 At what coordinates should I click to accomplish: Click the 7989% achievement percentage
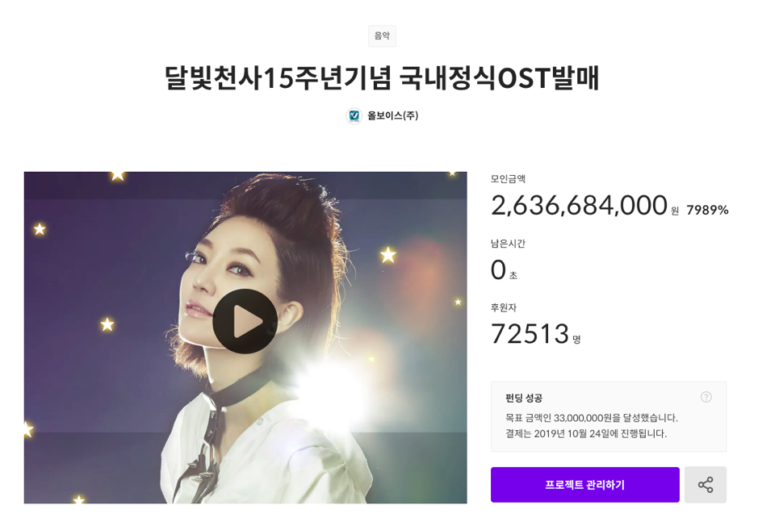point(707,210)
